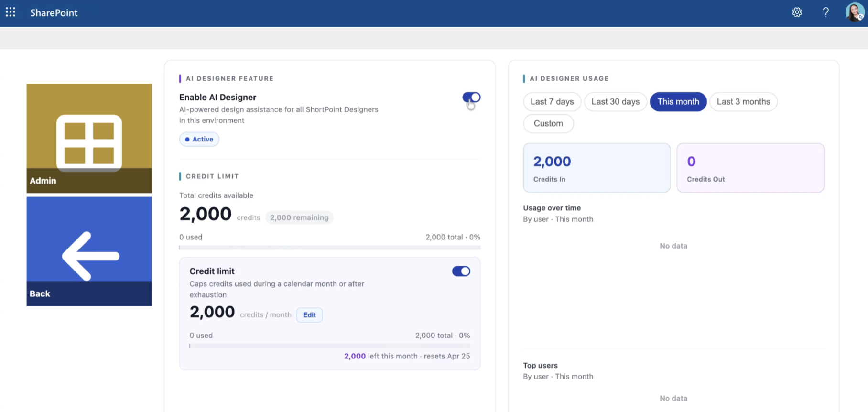The image size is (868, 412).
Task: Open the help question mark icon
Action: click(x=825, y=12)
